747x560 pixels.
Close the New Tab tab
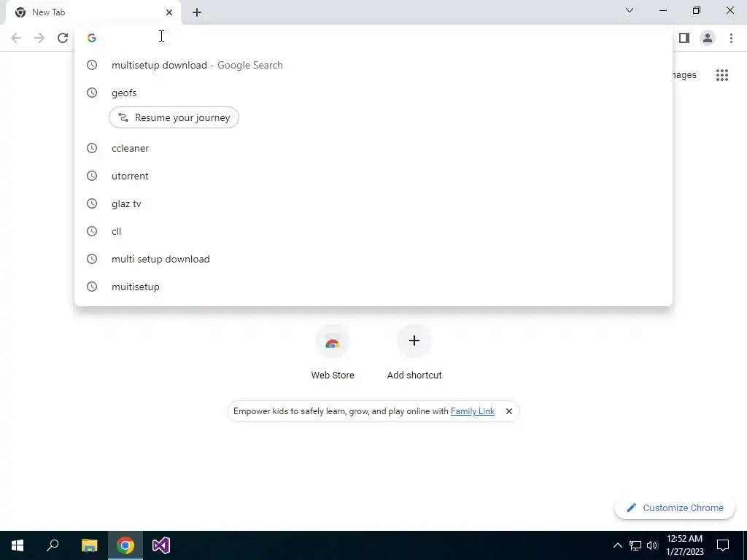169,12
